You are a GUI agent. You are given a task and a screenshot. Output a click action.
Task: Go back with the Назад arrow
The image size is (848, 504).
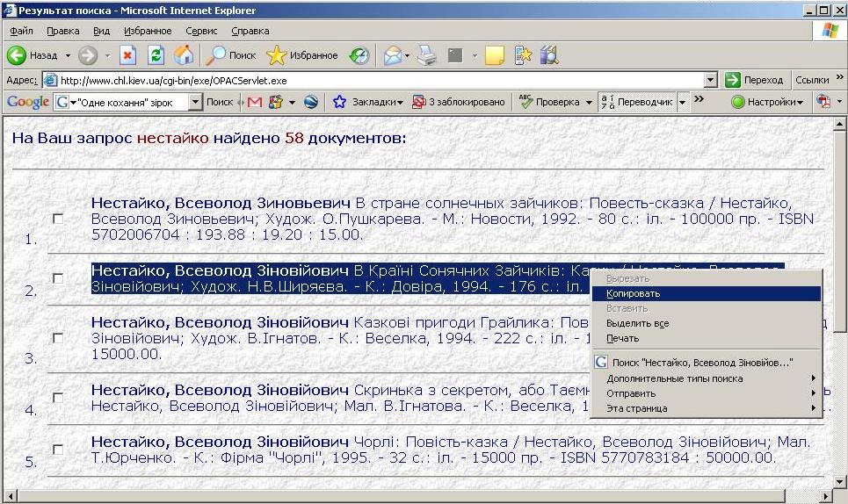click(x=32, y=55)
